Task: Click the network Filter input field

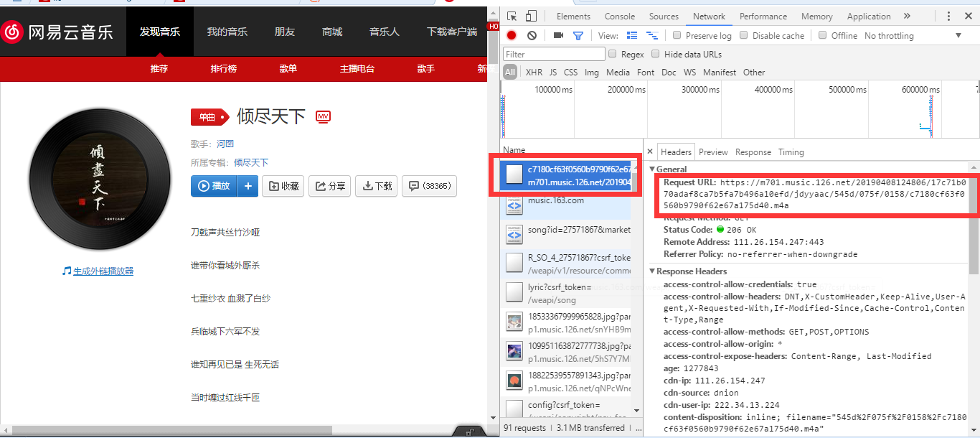Action: [x=554, y=54]
